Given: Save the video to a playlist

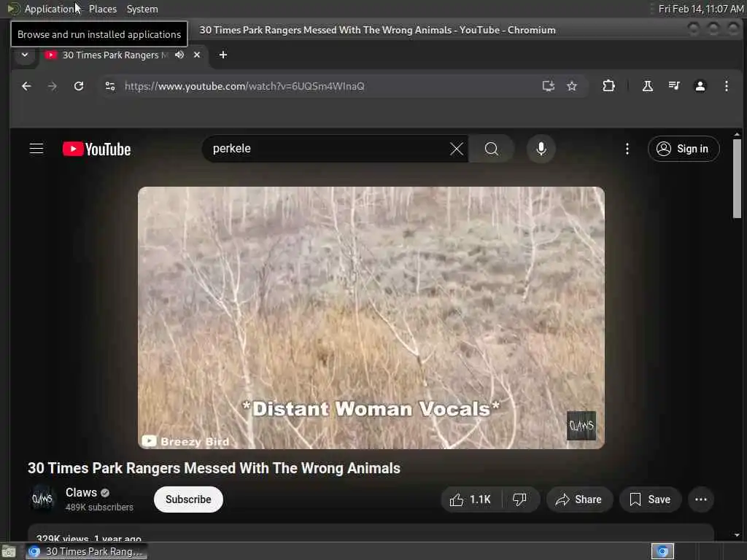Looking at the screenshot, I should coord(650,499).
